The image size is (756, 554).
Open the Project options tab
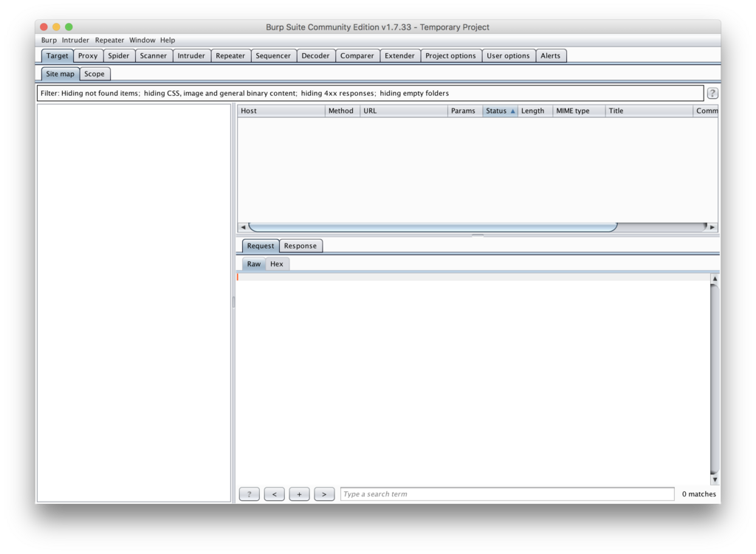coord(450,56)
